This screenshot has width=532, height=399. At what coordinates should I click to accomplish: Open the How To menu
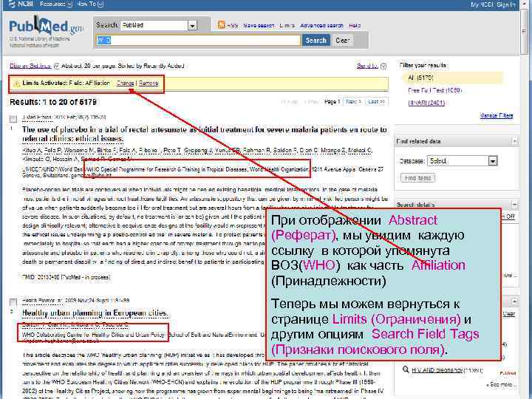(90, 4)
